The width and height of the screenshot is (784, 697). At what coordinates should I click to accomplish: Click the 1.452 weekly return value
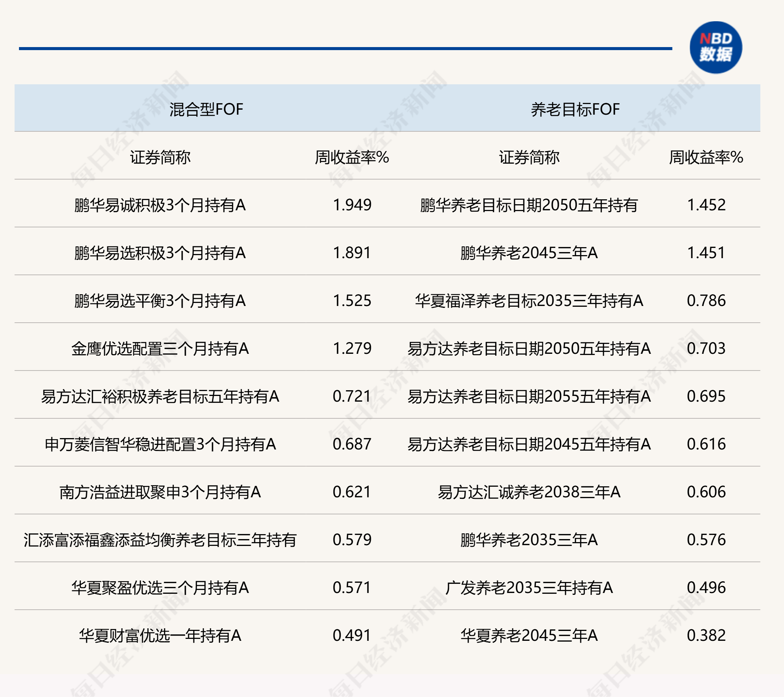(706, 205)
